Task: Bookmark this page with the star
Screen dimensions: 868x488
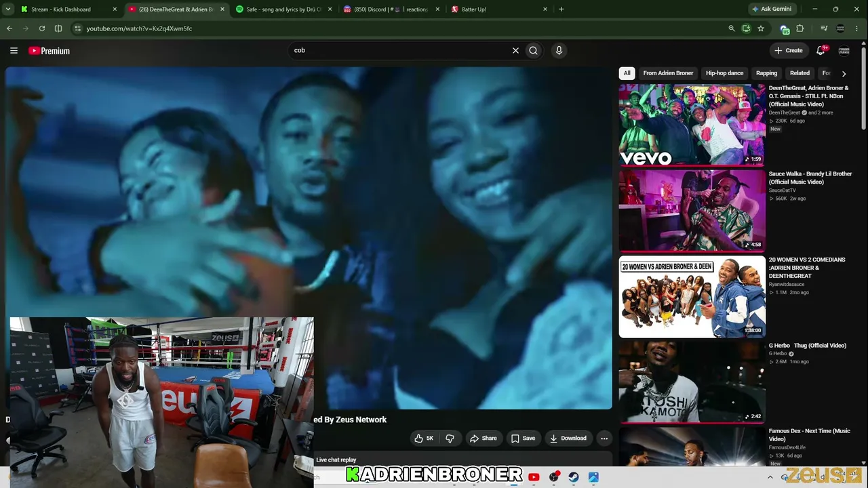Action: (x=761, y=28)
